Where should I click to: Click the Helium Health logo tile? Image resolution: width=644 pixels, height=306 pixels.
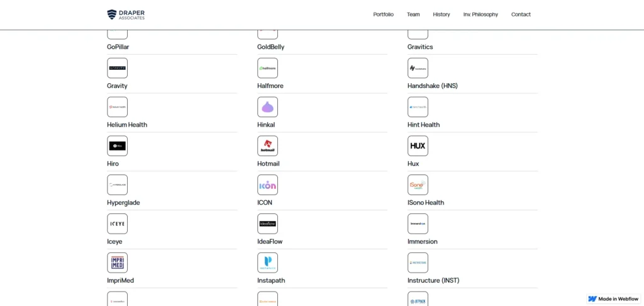(118, 107)
